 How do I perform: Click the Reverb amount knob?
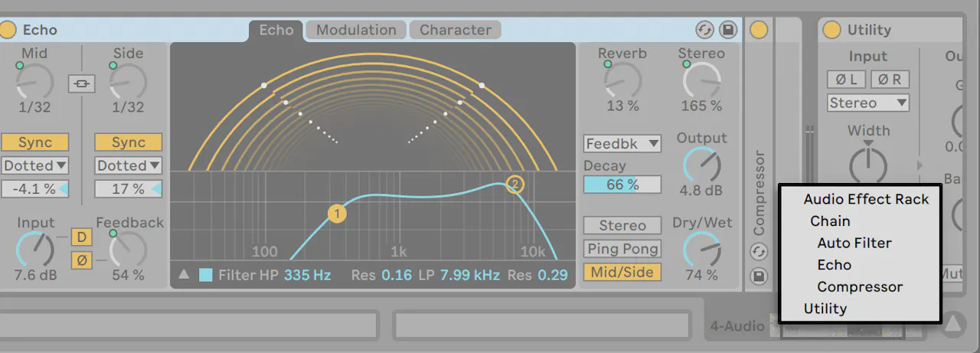(x=622, y=80)
